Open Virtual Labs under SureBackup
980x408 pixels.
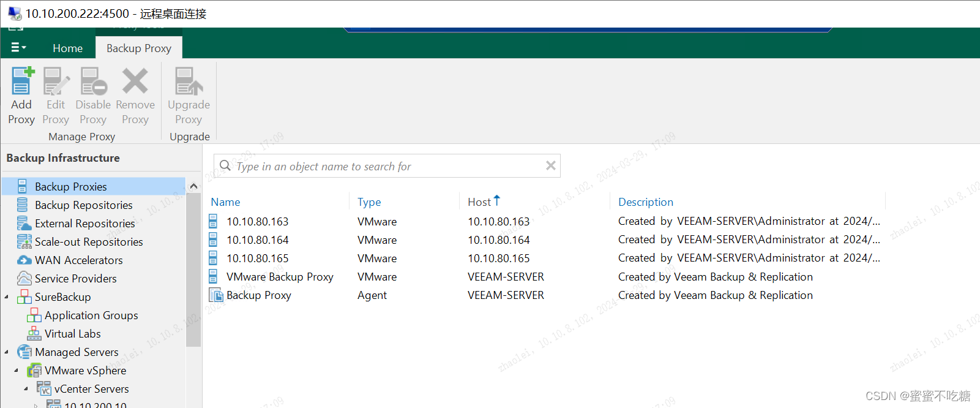[x=72, y=334]
